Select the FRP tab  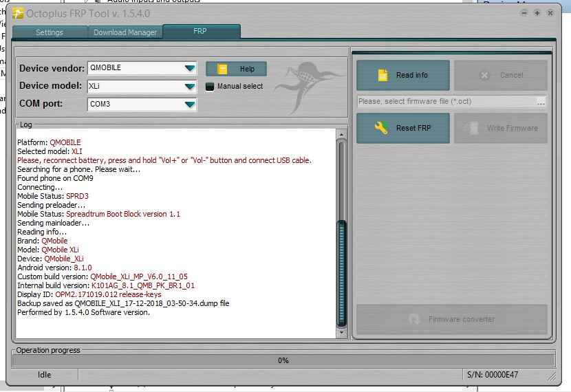point(200,32)
